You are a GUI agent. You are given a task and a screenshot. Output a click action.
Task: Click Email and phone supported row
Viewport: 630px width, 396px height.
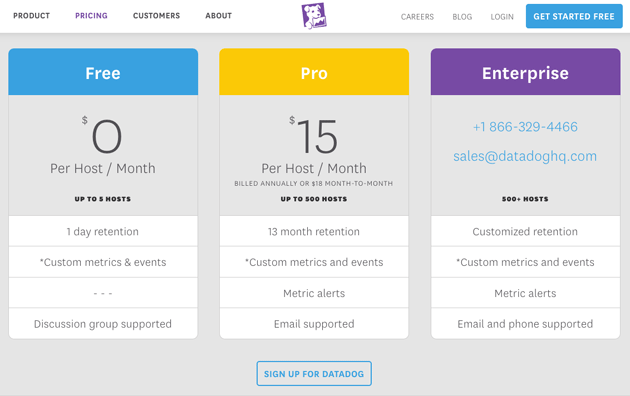(x=526, y=324)
